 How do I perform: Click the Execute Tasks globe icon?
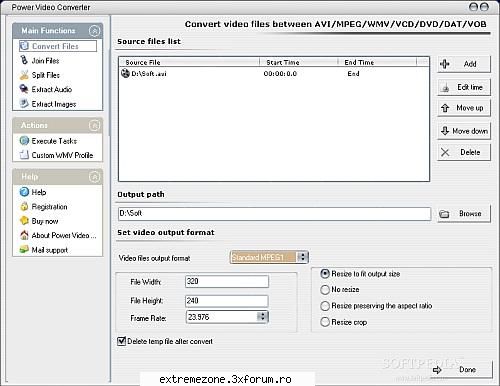24,141
